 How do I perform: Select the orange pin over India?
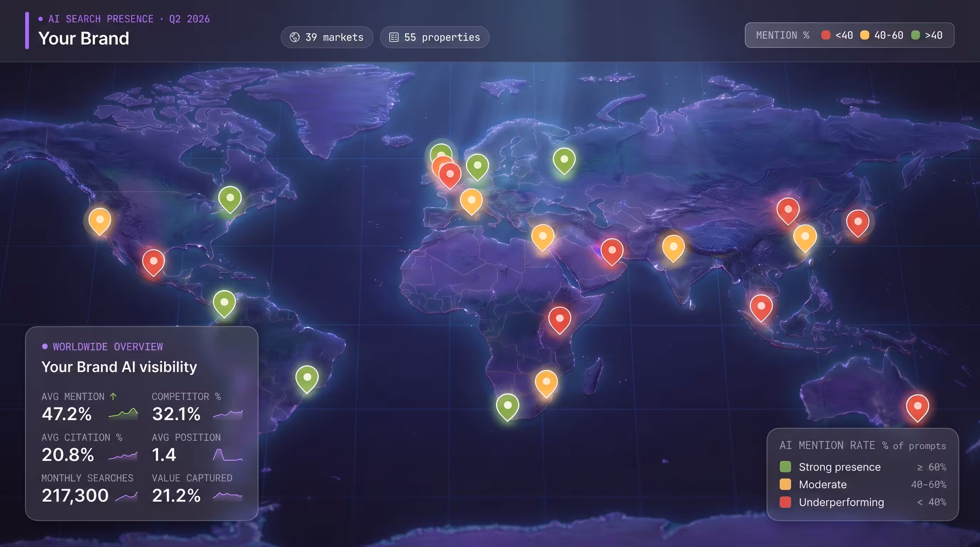(673, 249)
